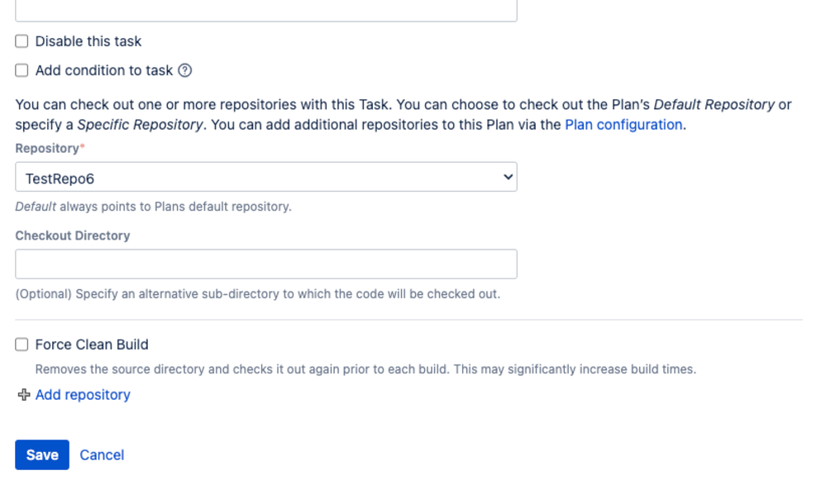Enable the Add condition to task checkbox
826x504 pixels.
[x=21, y=70]
